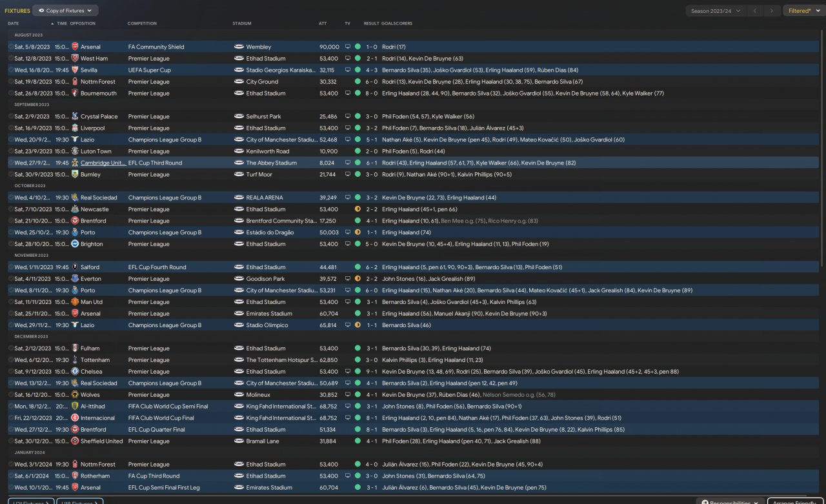Viewport: 826px width, 504px height.
Task: Sort by the Competition column header
Action: click(x=142, y=24)
